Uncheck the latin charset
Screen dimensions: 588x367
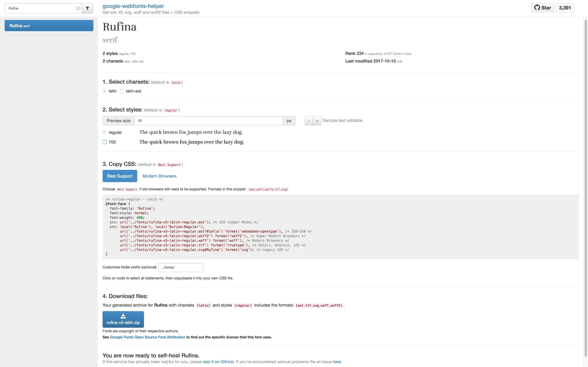pos(105,91)
